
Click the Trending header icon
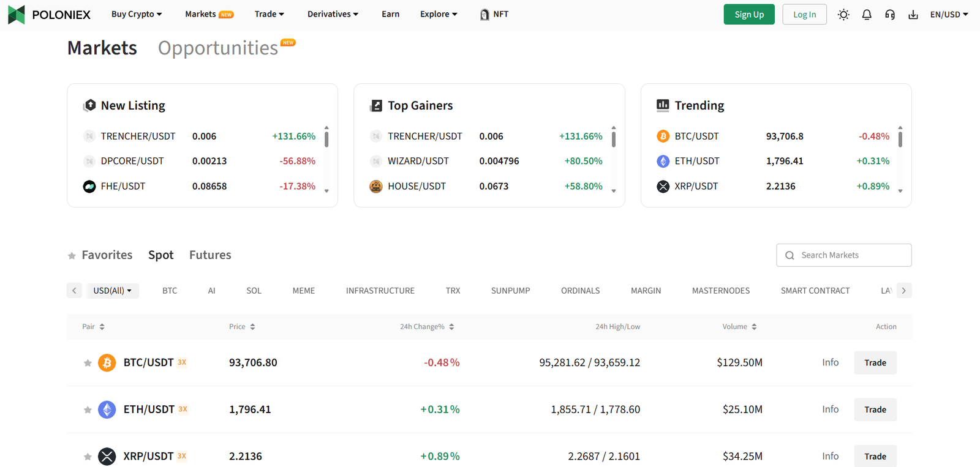pos(663,105)
